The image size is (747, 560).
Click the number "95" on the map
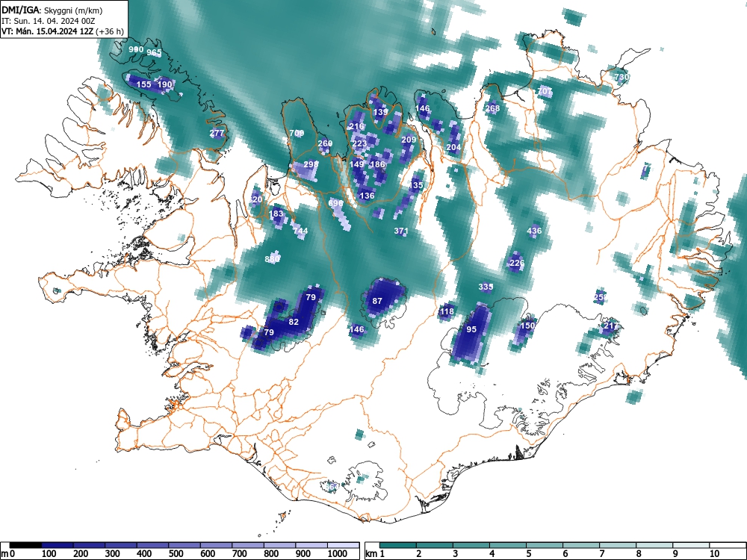471,329
